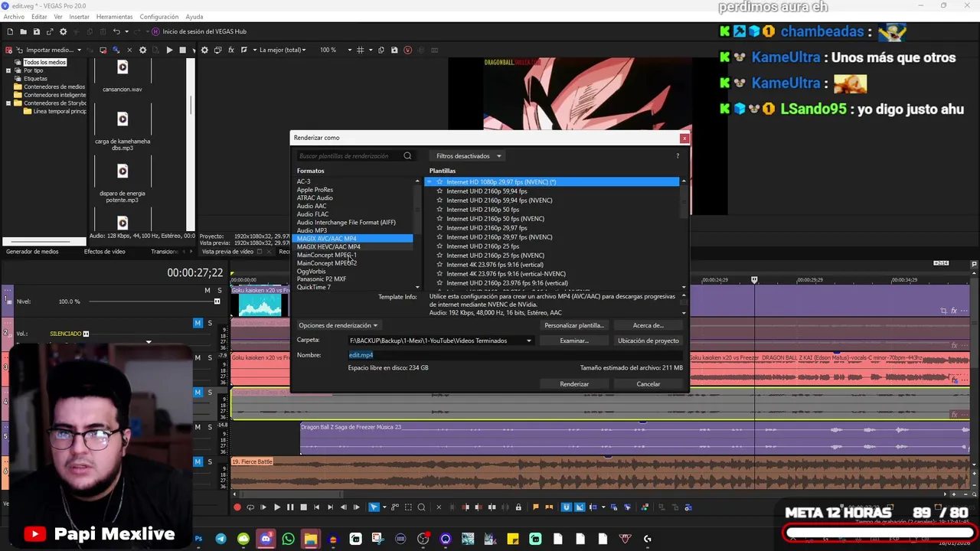
Task: Click the record button in transport bar
Action: tap(237, 507)
